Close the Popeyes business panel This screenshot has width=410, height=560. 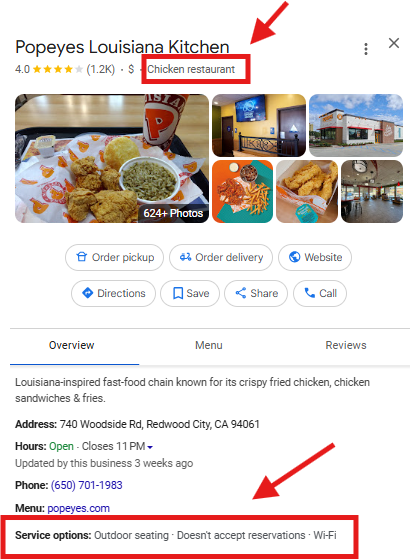coord(394,43)
